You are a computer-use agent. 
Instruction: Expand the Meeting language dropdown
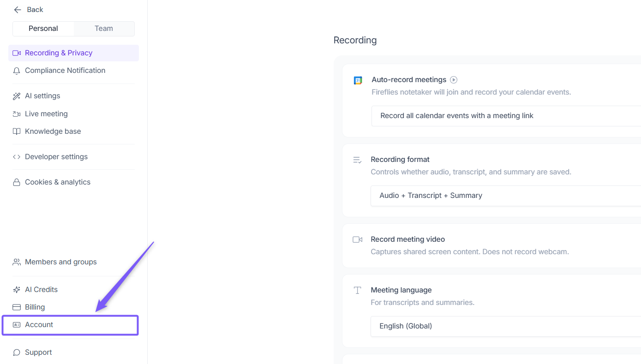pyautogui.click(x=505, y=326)
